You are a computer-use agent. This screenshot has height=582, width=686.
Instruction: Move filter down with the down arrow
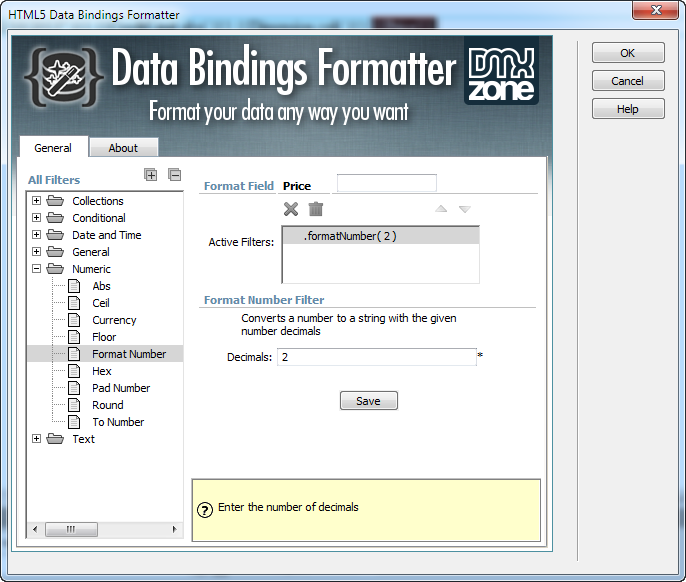[x=465, y=209]
